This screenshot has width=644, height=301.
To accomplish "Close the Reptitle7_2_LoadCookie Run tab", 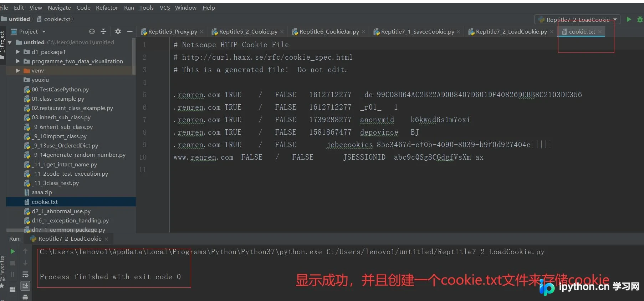I will pyautogui.click(x=106, y=239).
